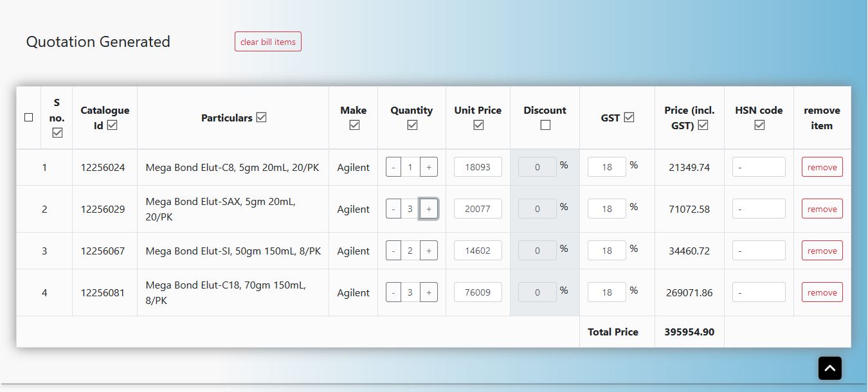The width and height of the screenshot is (868, 392).
Task: Toggle the GST column checkbox
Action: [629, 118]
